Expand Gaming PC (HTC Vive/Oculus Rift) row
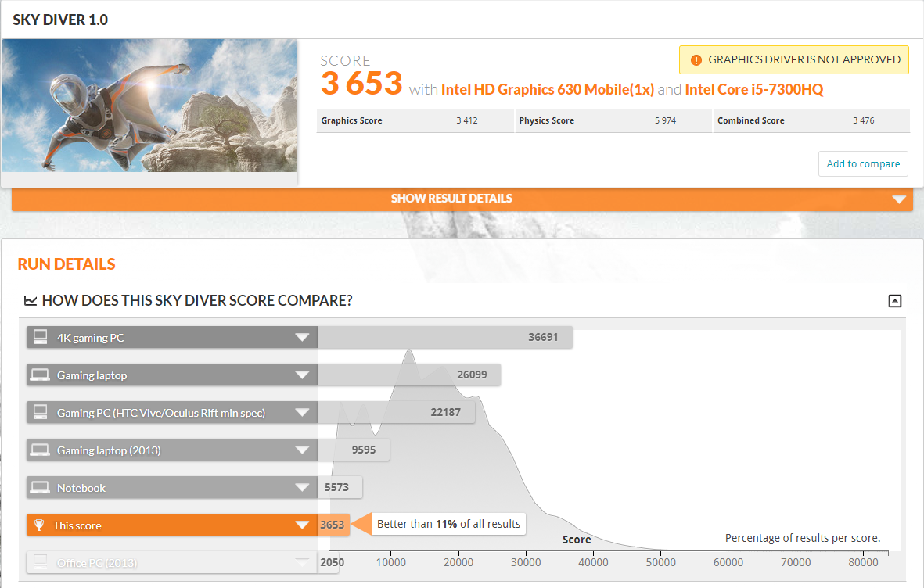The image size is (924, 588). click(x=302, y=412)
